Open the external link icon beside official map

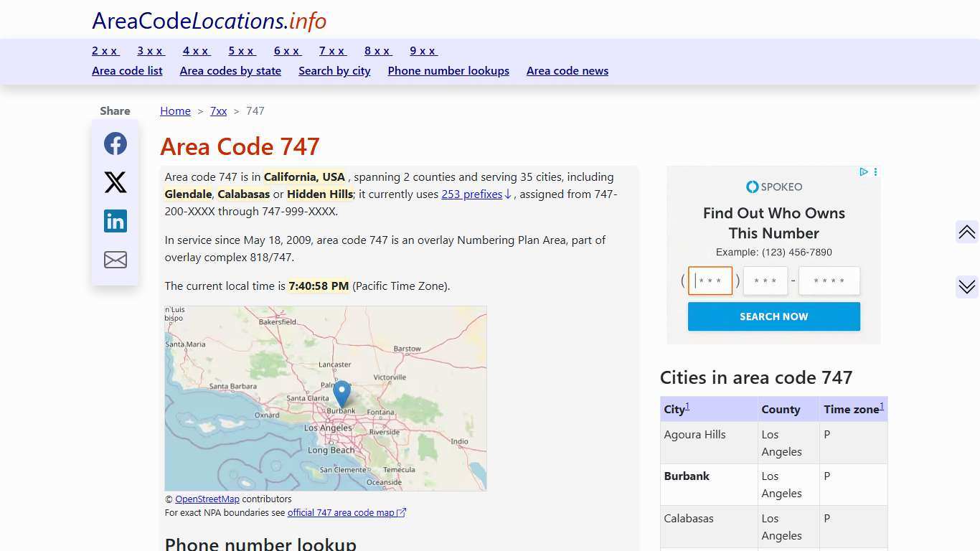tap(402, 512)
